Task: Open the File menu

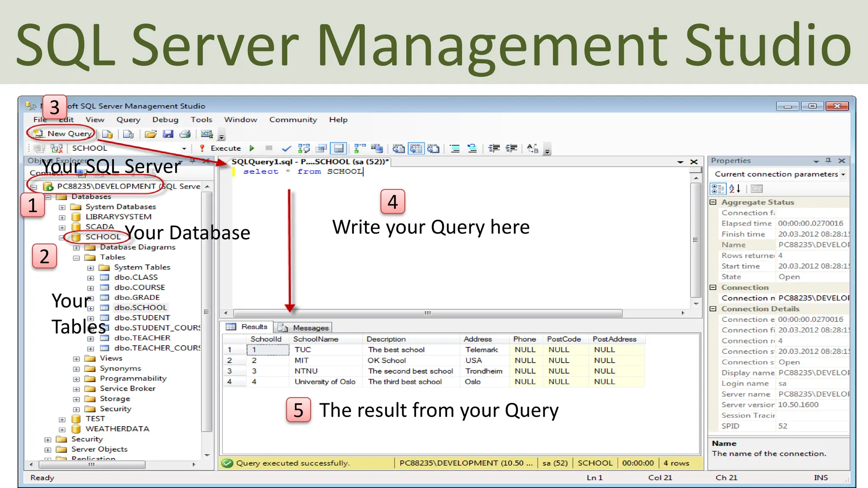Action: pyautogui.click(x=40, y=120)
